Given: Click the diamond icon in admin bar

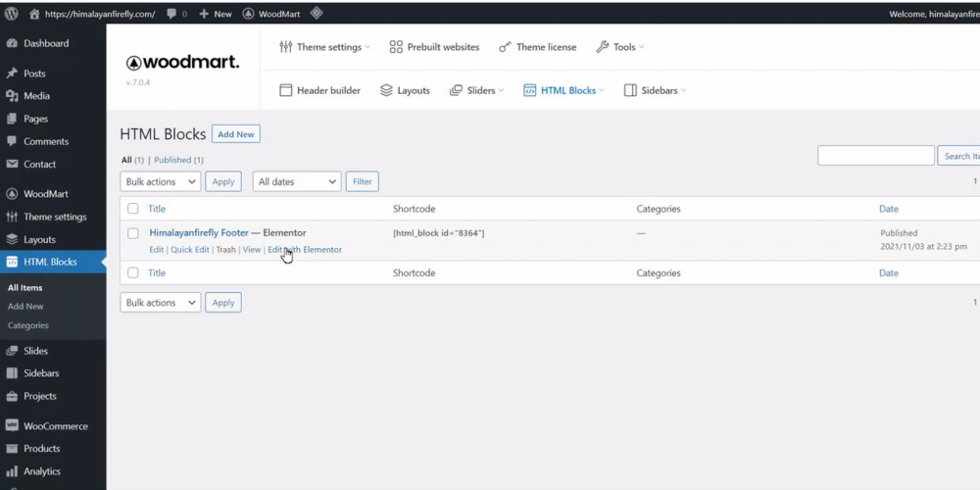Looking at the screenshot, I should click(317, 13).
